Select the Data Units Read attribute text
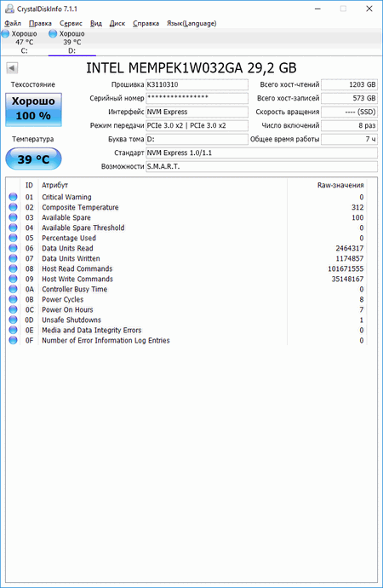The image size is (383, 588). tap(67, 248)
